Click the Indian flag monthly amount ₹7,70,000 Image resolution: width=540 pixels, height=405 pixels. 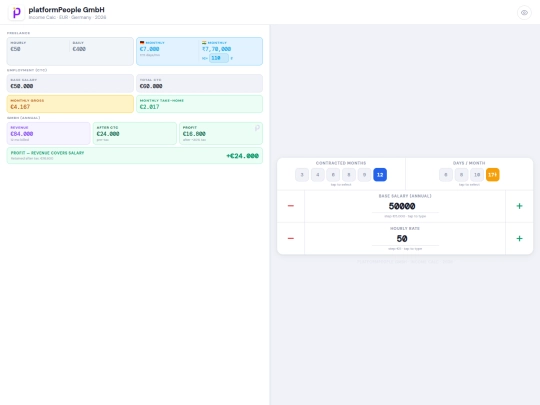point(216,49)
